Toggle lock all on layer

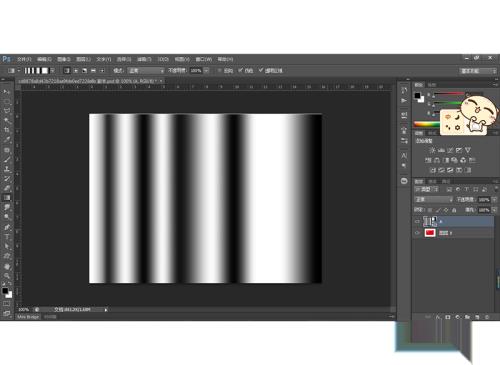[x=454, y=210]
